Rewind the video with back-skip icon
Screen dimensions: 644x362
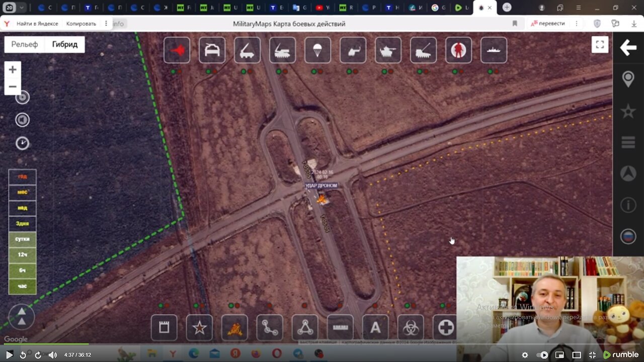pyautogui.click(x=23, y=355)
